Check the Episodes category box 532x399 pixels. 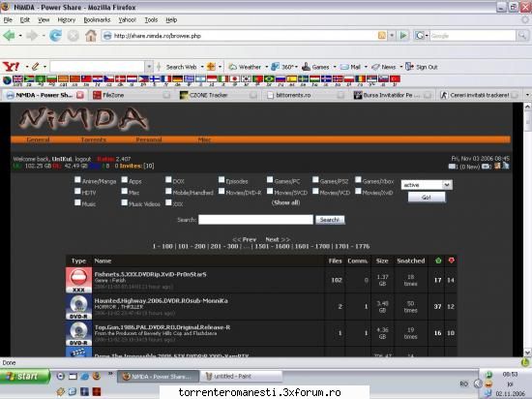pos(222,179)
